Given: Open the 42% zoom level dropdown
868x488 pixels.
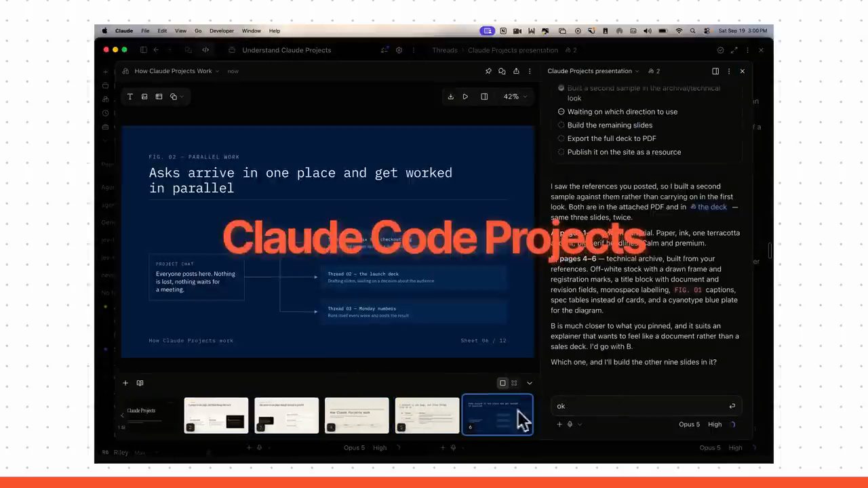Looking at the screenshot, I should (x=515, y=97).
